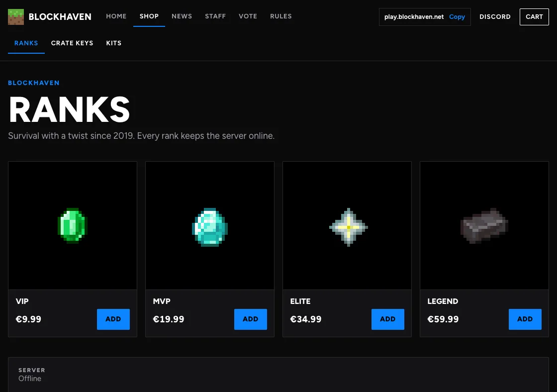Click the play.blockhaven.net address text

(414, 17)
